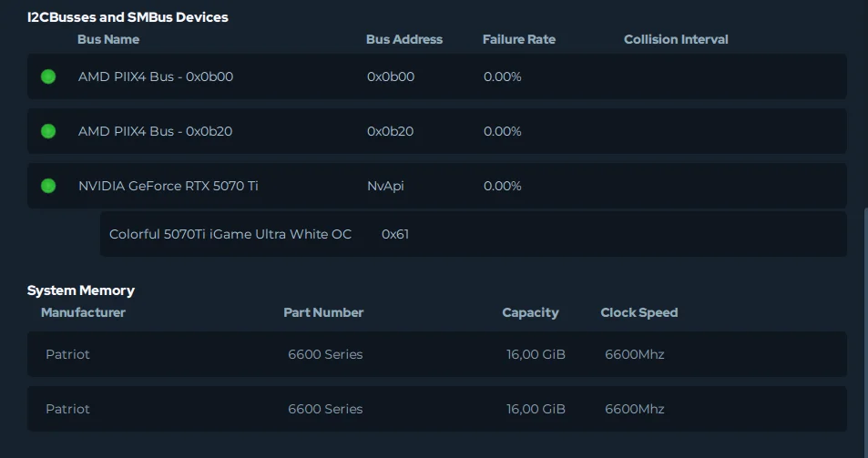Viewport: 868px width, 458px height.
Task: Click the NVIDIA GeForce RTX 5070 Ti status dot
Action: 48,186
